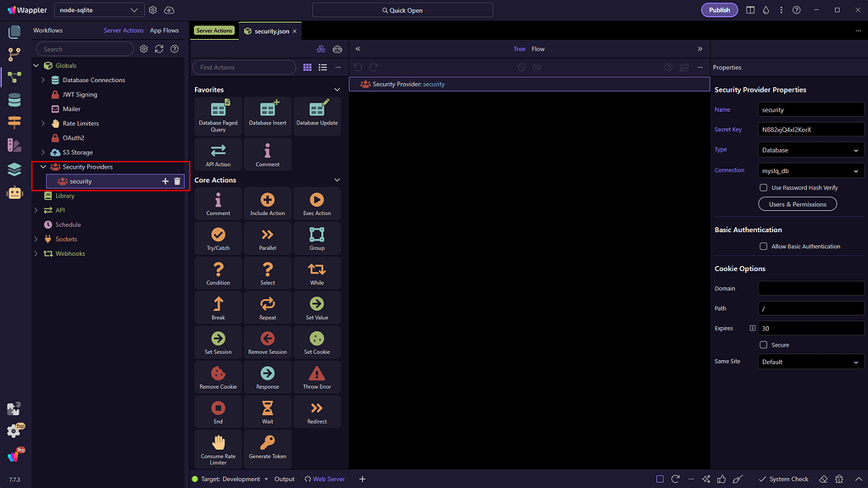Open the Connection dropdown
This screenshot has width=868, height=488.
click(810, 171)
